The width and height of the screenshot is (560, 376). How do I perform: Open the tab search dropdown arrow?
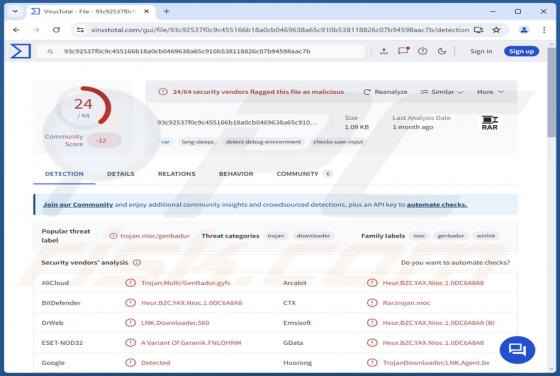[15, 11]
